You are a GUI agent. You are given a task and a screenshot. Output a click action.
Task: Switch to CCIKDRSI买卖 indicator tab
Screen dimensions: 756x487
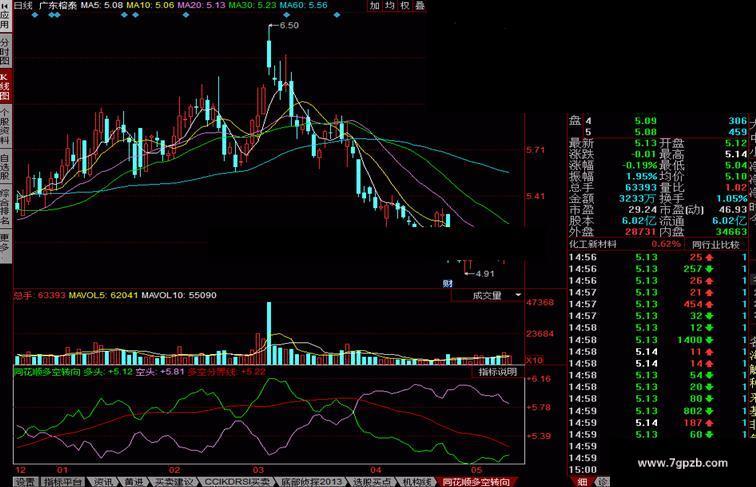pos(237,482)
